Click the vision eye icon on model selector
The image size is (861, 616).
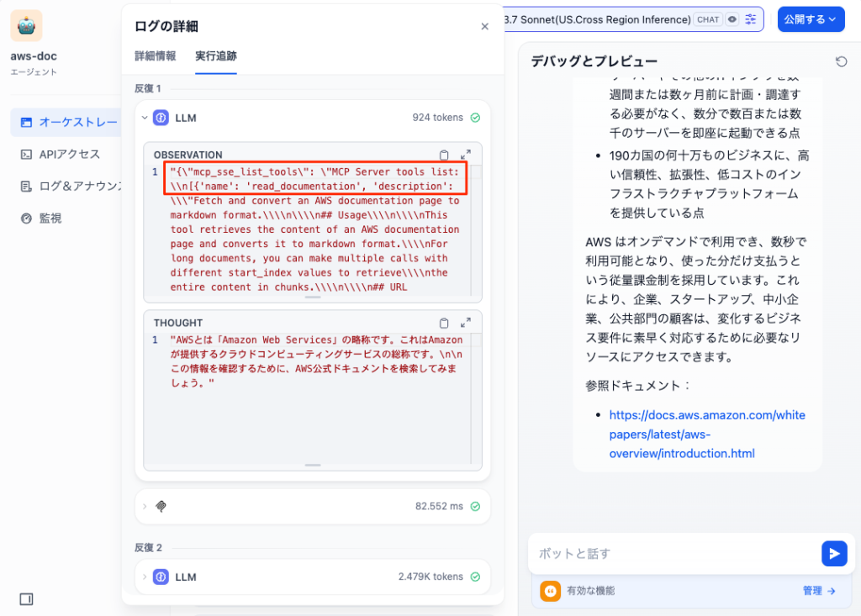pos(732,20)
